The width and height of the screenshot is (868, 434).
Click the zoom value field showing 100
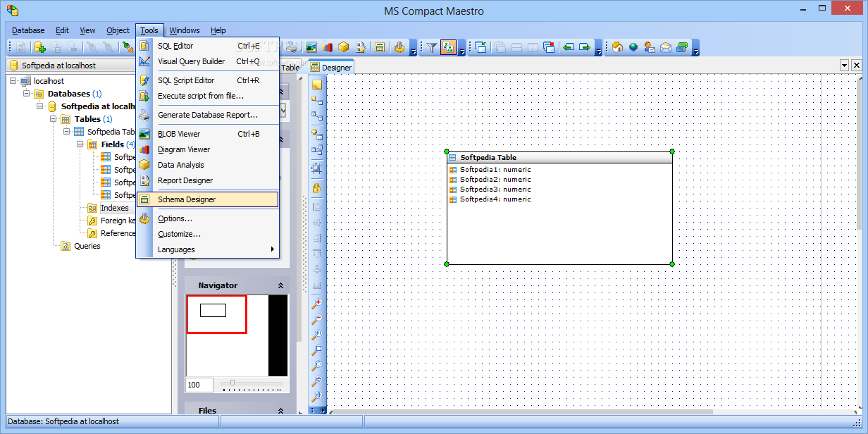199,385
